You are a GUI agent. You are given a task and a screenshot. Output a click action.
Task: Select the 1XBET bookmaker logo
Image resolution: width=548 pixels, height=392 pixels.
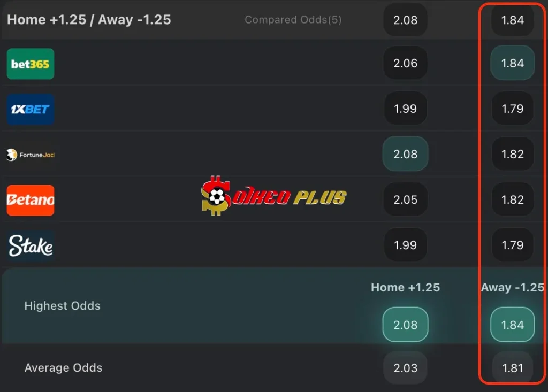(x=31, y=109)
